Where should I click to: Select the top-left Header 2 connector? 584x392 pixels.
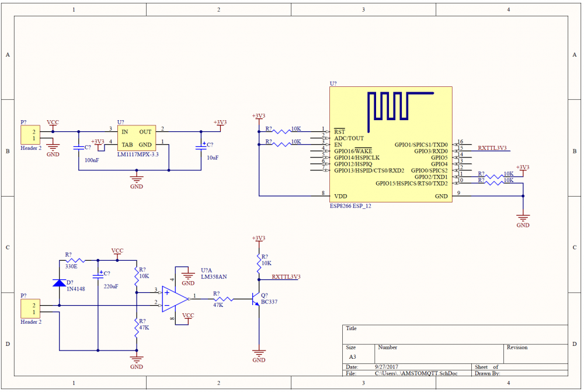click(30, 135)
